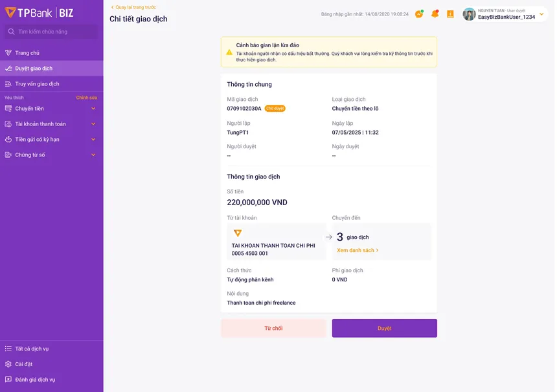Click the Tất cả dịch vụ list icon
The width and height of the screenshot is (557, 392).
click(8, 348)
